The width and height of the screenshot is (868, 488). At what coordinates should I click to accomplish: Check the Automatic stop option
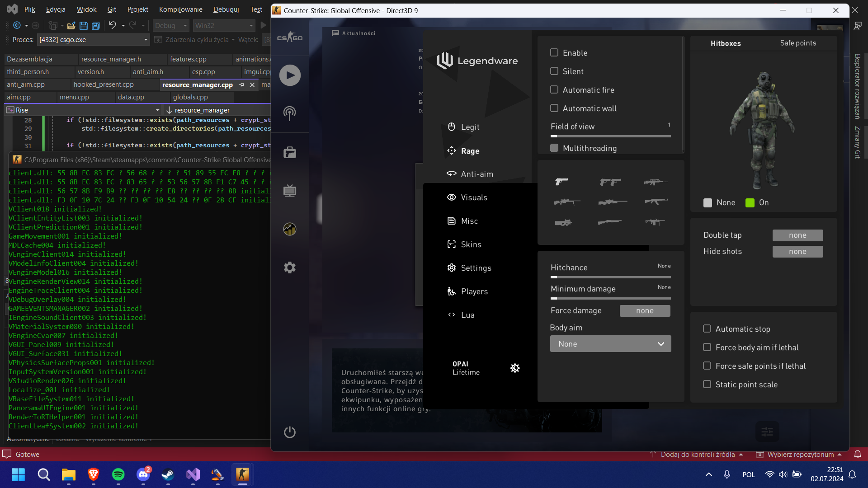click(707, 328)
